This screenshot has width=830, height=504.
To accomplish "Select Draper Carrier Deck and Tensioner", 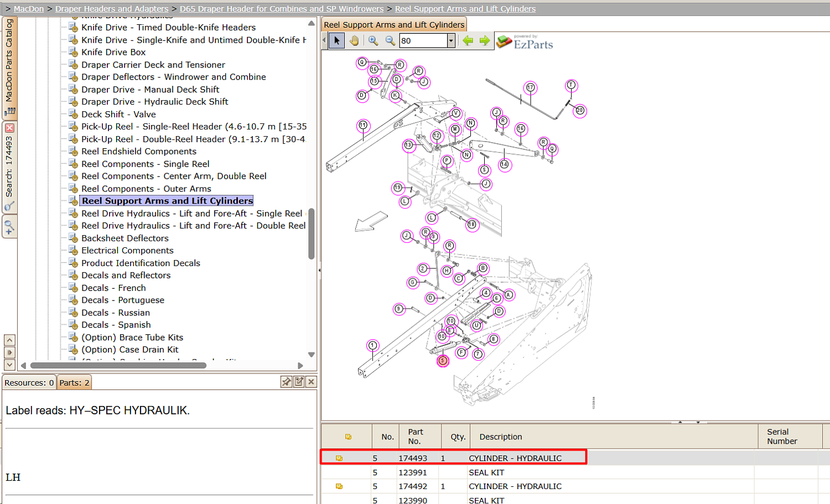I will coord(153,65).
